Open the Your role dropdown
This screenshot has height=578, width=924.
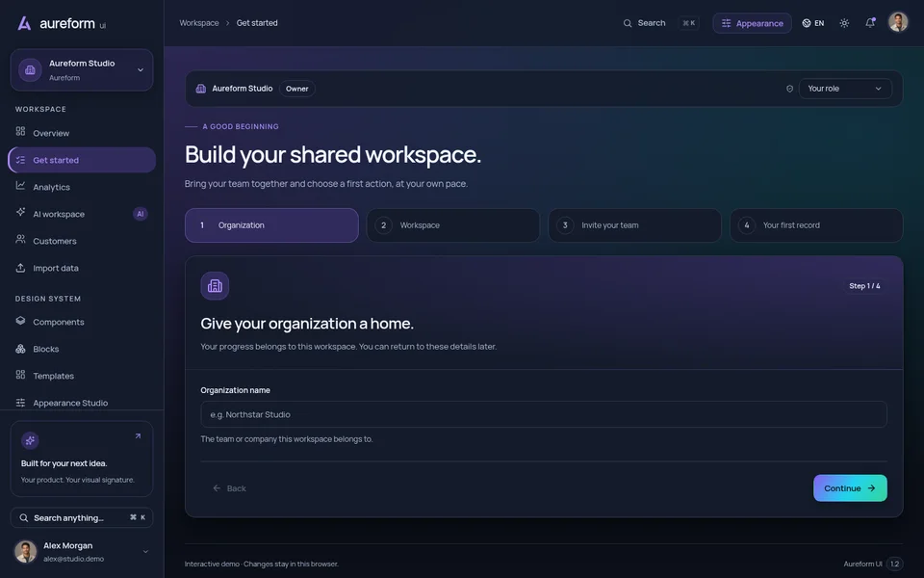tap(845, 89)
